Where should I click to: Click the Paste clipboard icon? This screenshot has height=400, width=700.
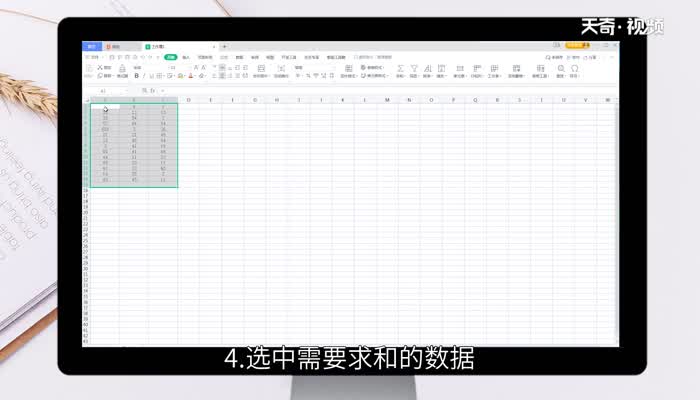[89, 68]
